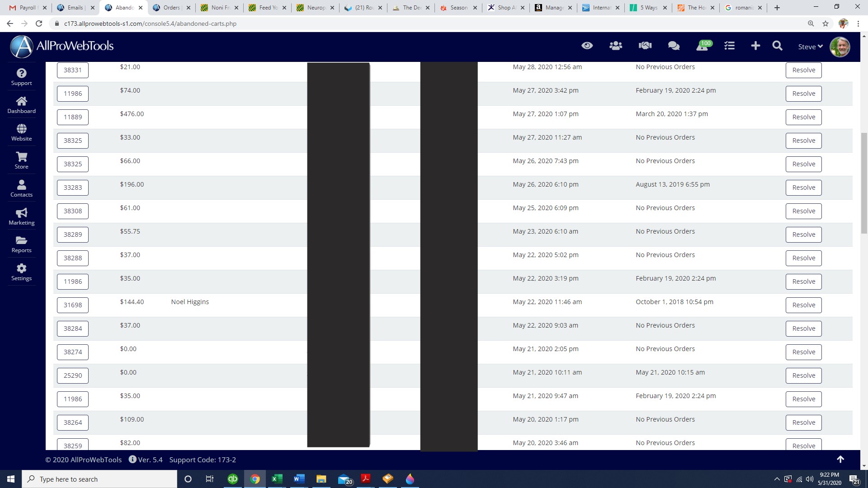Open Excel from the taskbar
Screen dimensions: 868x488
[x=277, y=479]
